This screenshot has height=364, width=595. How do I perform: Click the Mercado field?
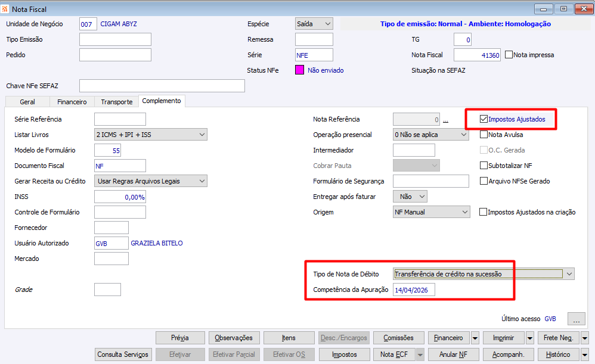coord(111,259)
